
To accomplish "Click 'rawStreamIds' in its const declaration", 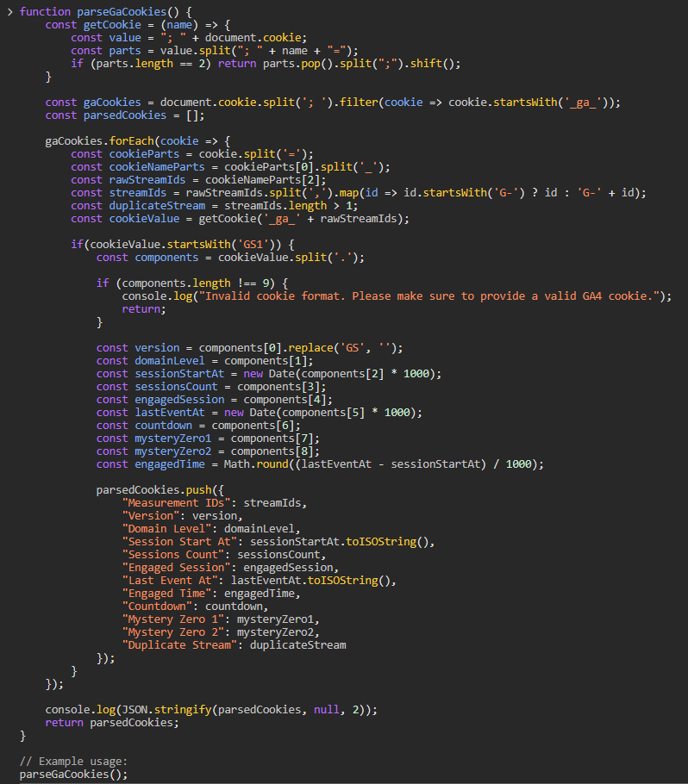I will (x=147, y=180).
